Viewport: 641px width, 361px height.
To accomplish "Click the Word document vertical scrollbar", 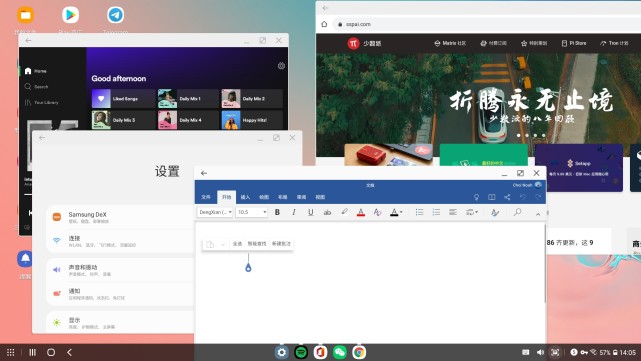I will click(x=545, y=264).
